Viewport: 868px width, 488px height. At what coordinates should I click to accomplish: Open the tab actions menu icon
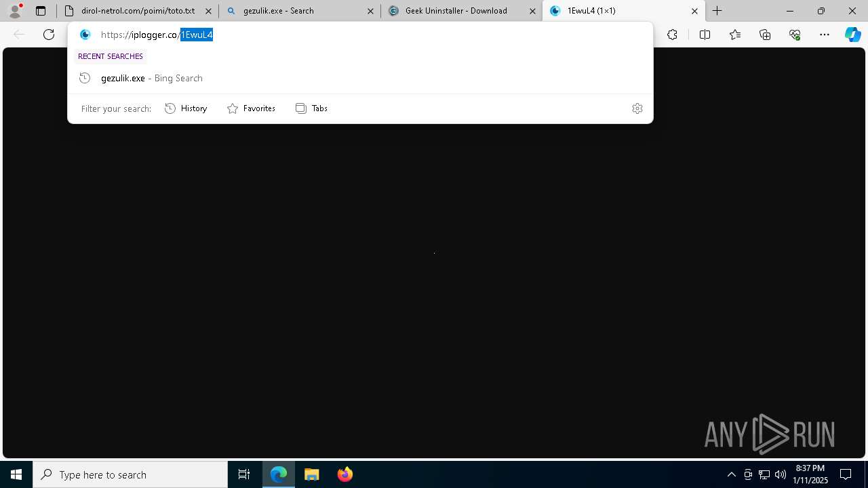(41, 11)
